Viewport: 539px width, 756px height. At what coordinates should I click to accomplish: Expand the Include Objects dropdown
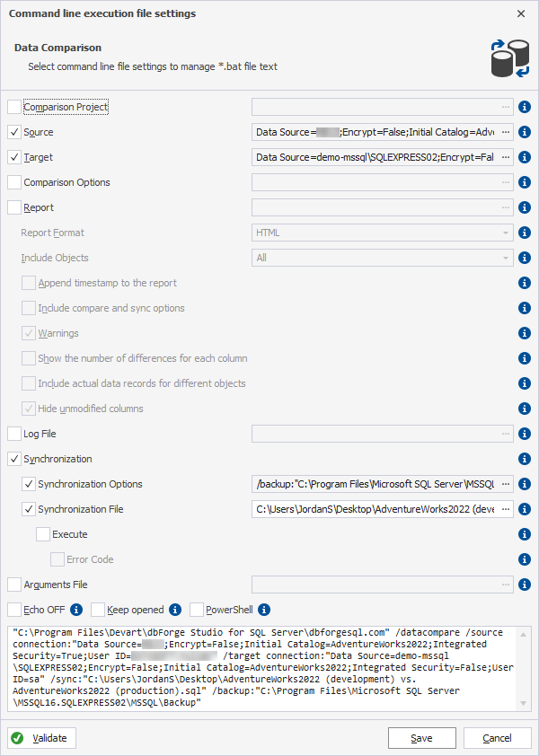pos(382,258)
